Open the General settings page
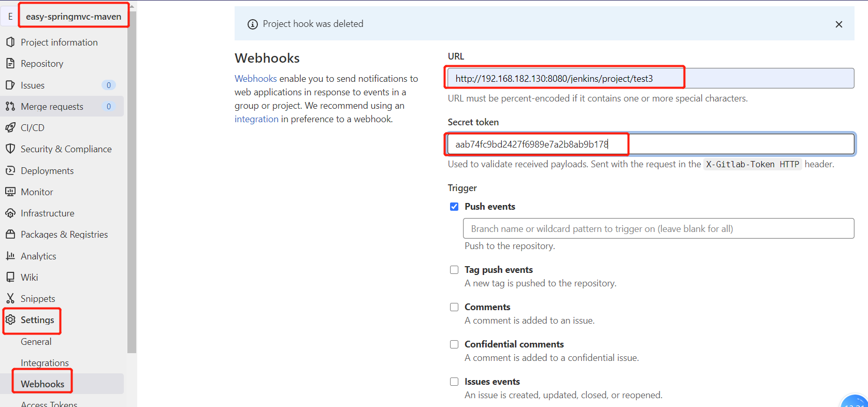The width and height of the screenshot is (868, 407). click(x=36, y=341)
